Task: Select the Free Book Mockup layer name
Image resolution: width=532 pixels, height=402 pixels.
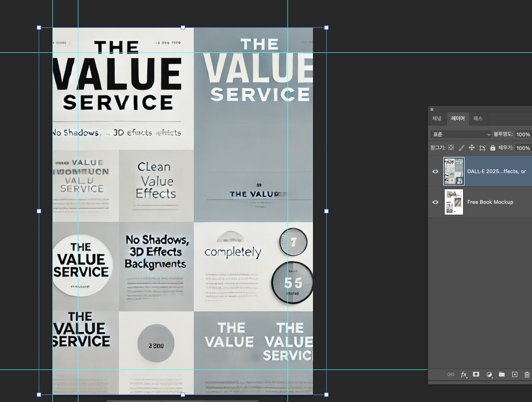Action: pyautogui.click(x=490, y=202)
